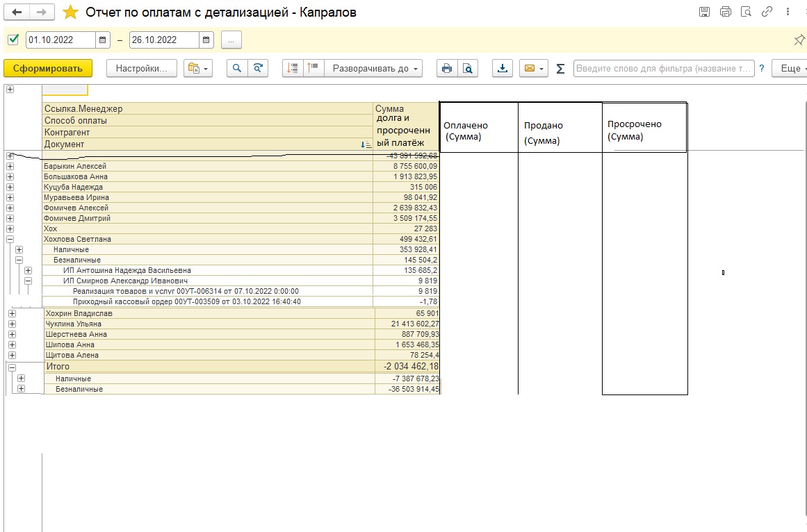Click the yellow favorites star icon
This screenshot has width=807, height=532.
point(70,13)
